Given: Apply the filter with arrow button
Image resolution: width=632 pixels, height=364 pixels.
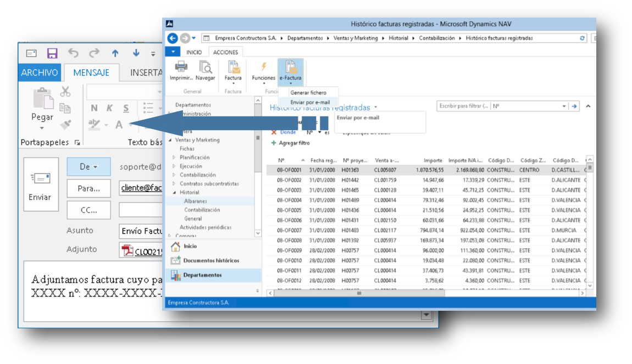Looking at the screenshot, I should (574, 107).
